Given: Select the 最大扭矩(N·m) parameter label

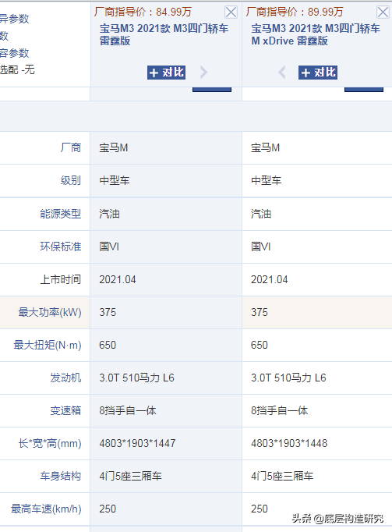Looking at the screenshot, I should pos(48,345).
